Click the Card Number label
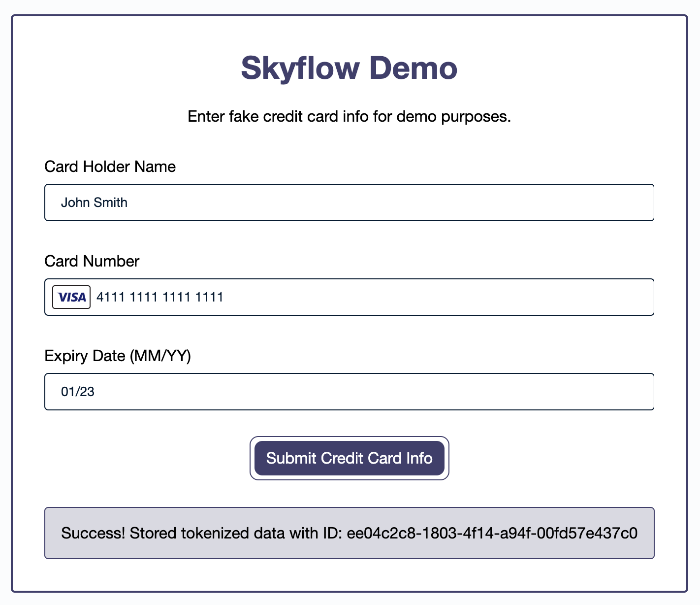The width and height of the screenshot is (700, 605). click(x=92, y=261)
